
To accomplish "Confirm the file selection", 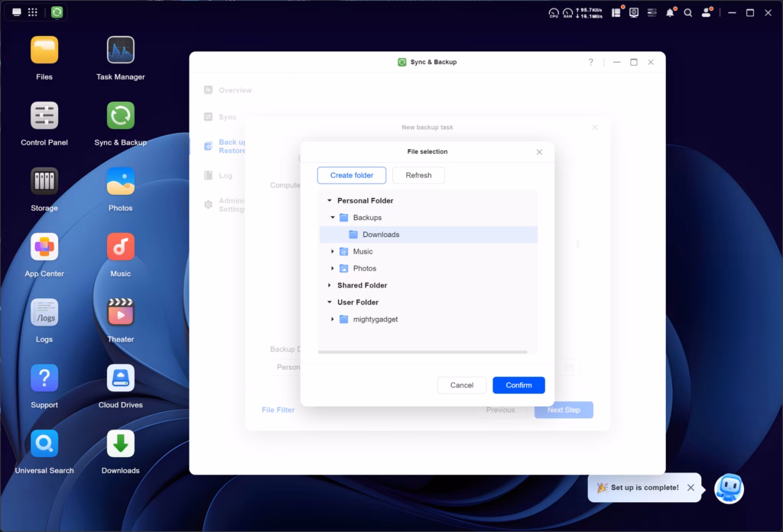I will click(x=518, y=385).
